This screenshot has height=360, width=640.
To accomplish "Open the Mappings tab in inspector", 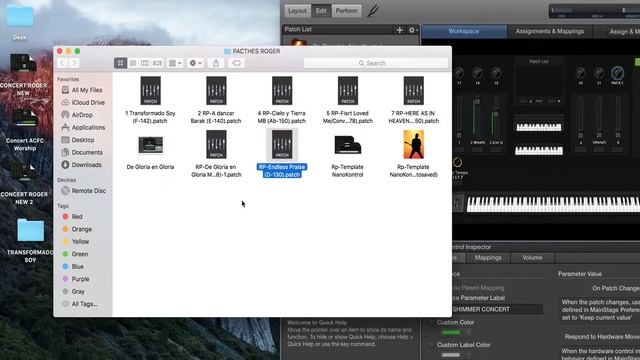I will 488,258.
